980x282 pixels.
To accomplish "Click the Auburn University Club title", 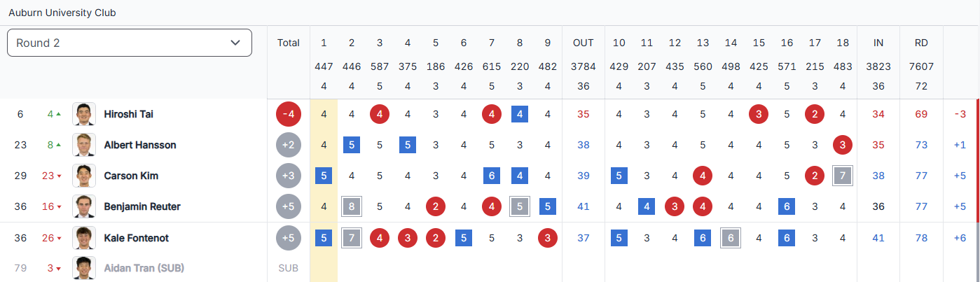I will pos(62,13).
